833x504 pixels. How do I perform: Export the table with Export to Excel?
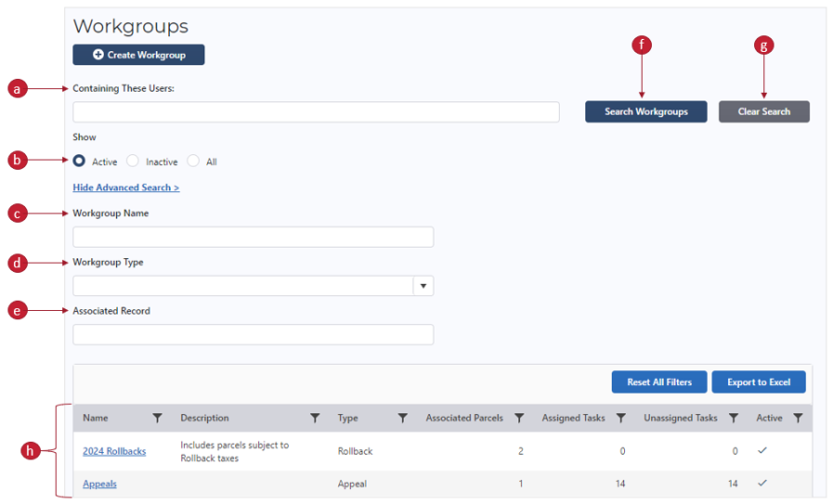(759, 382)
